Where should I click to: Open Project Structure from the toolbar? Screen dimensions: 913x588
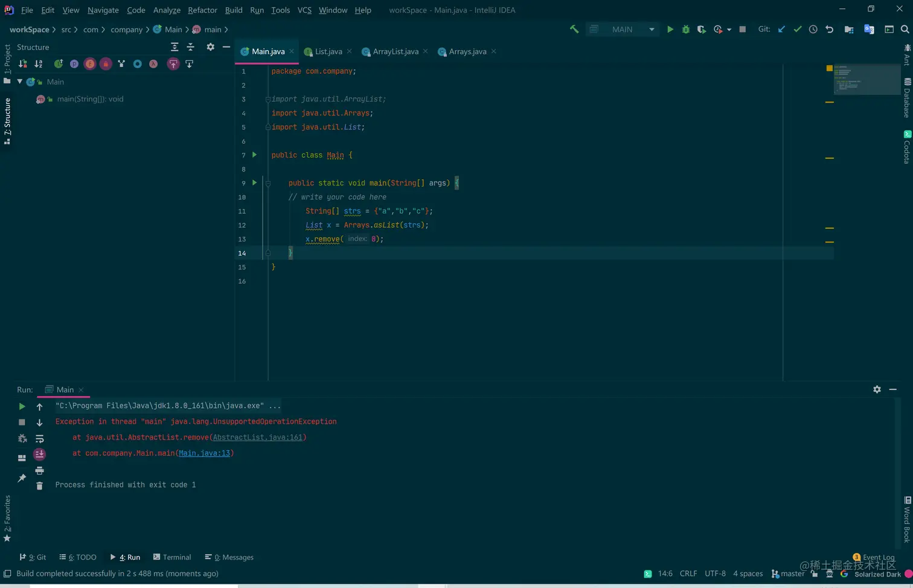(x=849, y=29)
